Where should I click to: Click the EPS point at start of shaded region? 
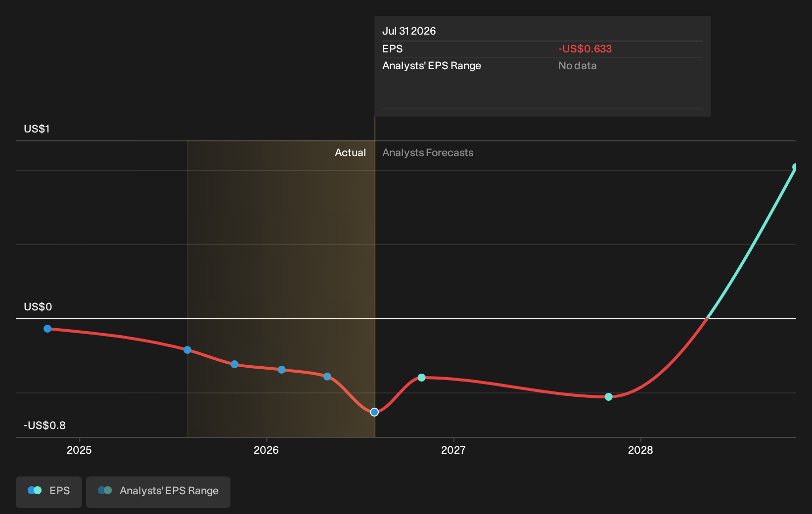click(x=187, y=350)
